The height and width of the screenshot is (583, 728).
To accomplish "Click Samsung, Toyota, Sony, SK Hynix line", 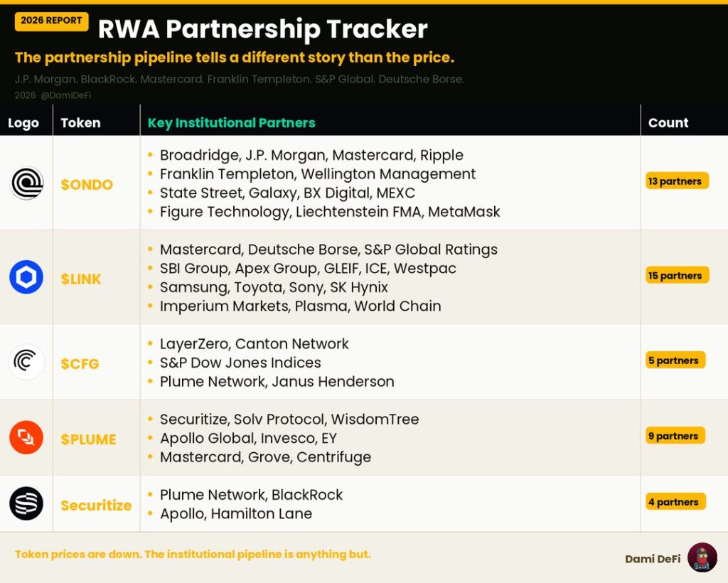I will (274, 288).
